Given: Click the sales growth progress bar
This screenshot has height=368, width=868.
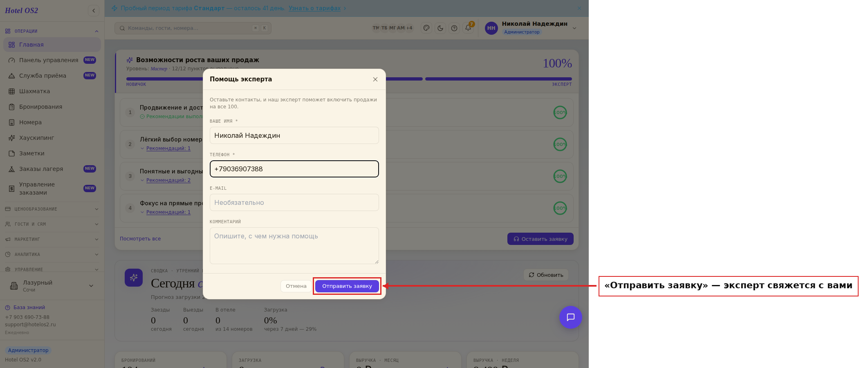Looking at the screenshot, I should [349, 79].
